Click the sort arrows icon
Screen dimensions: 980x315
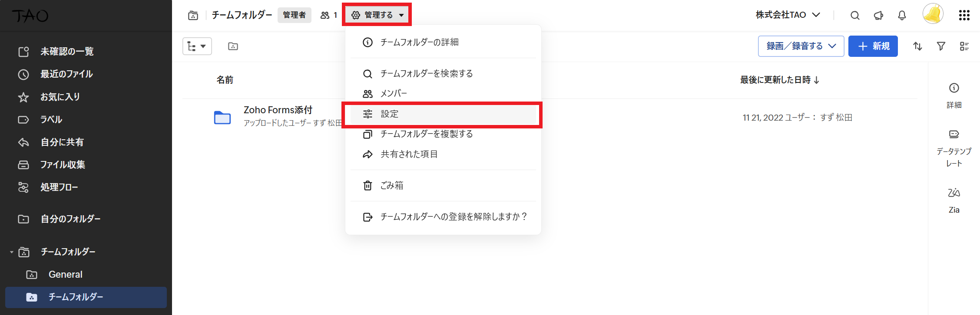point(917,46)
